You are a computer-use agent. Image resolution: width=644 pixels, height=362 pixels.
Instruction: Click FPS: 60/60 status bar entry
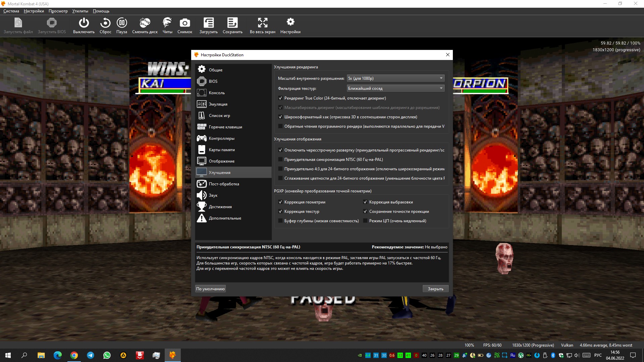492,345
